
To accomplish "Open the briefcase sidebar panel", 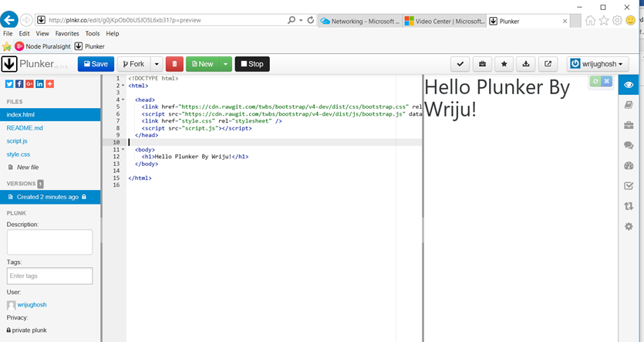I will point(629,125).
